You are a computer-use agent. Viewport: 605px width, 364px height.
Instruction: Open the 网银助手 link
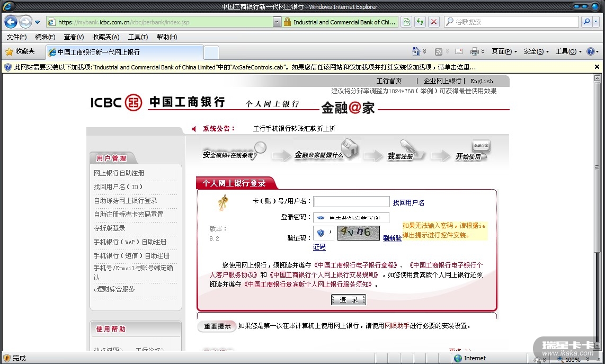click(397, 326)
